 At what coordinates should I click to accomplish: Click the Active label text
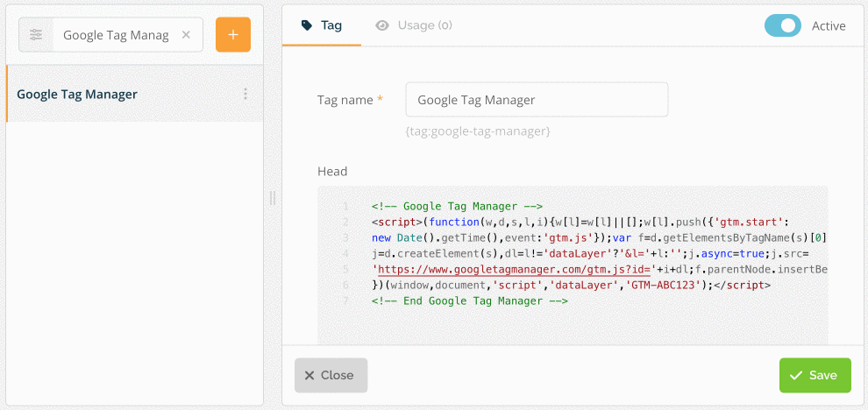829,26
